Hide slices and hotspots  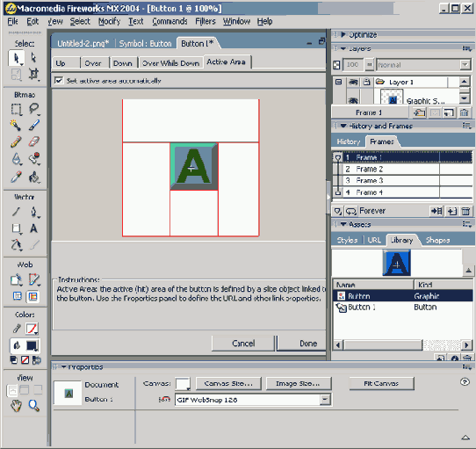tap(18, 296)
